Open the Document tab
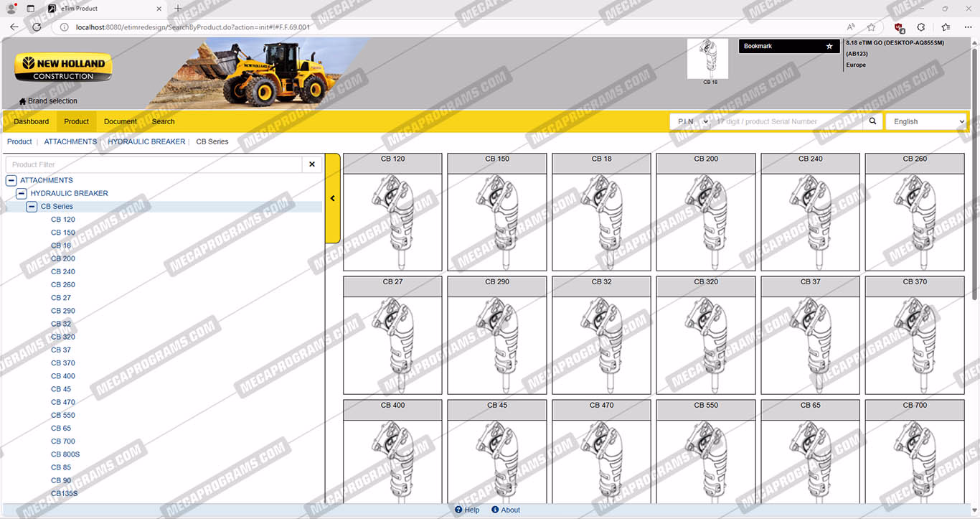Screen dimensions: 980x519 point(121,121)
